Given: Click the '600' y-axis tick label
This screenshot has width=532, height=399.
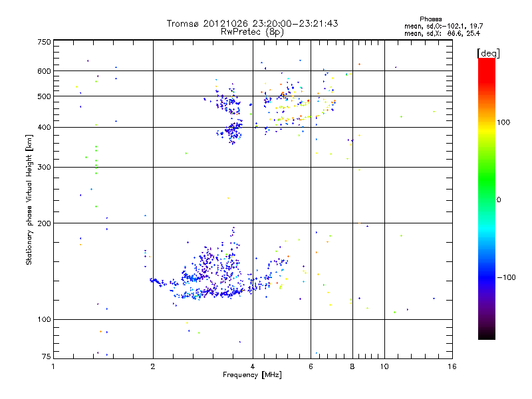Looking at the screenshot, I should click(44, 71).
